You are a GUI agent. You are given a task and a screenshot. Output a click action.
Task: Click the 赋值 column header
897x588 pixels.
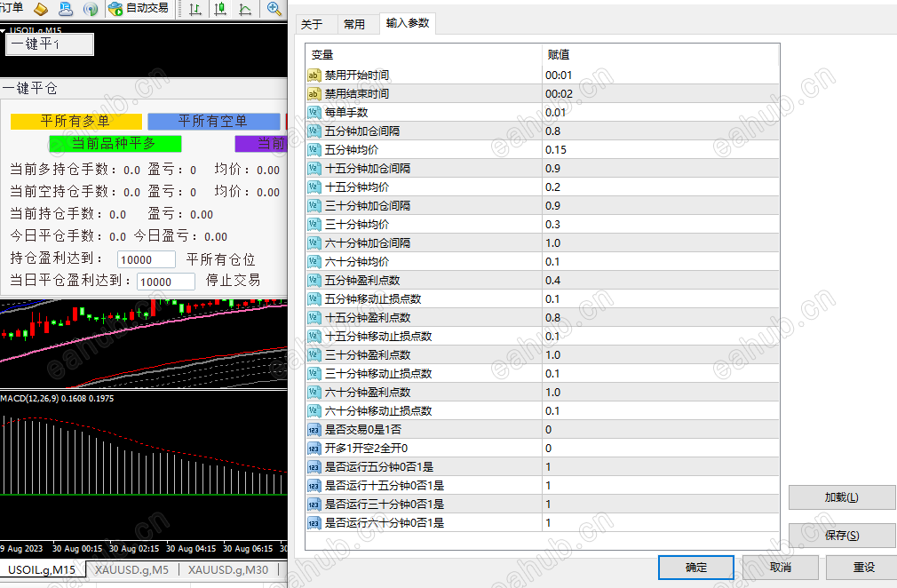(660, 55)
